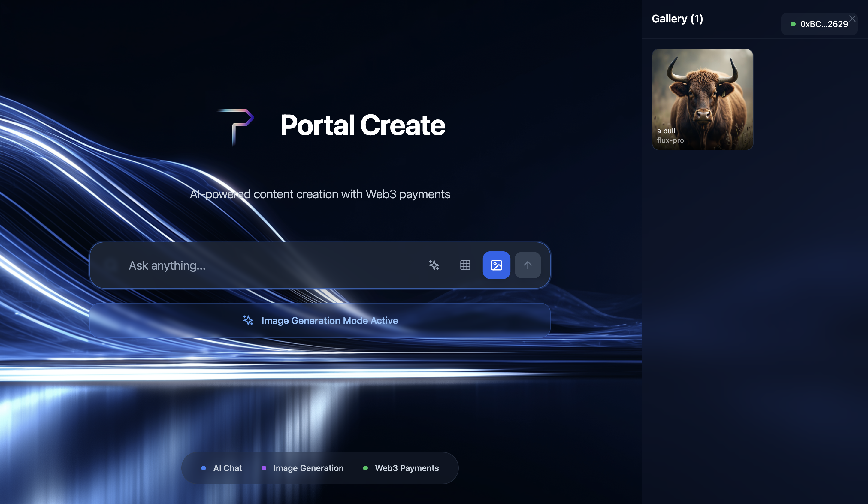868x504 pixels.
Task: Click the Gallery (1) heading
Action: pyautogui.click(x=677, y=19)
